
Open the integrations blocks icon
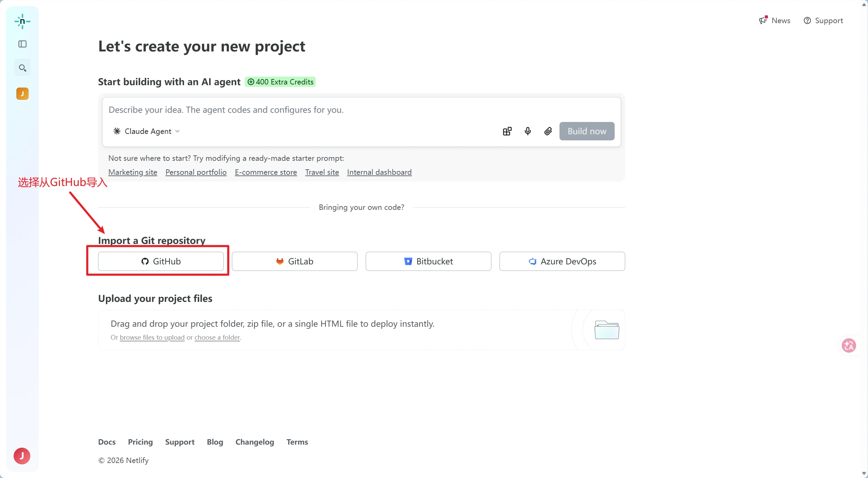tap(507, 131)
